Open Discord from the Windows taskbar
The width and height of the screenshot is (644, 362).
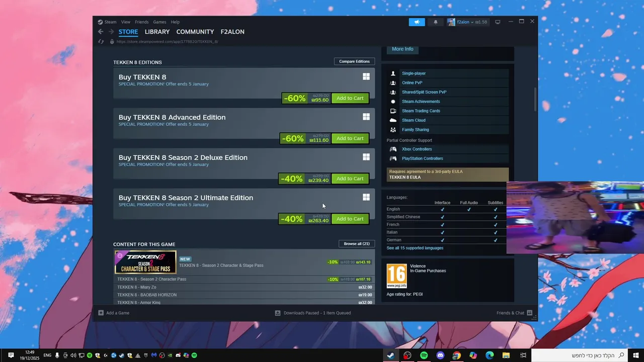440,355
